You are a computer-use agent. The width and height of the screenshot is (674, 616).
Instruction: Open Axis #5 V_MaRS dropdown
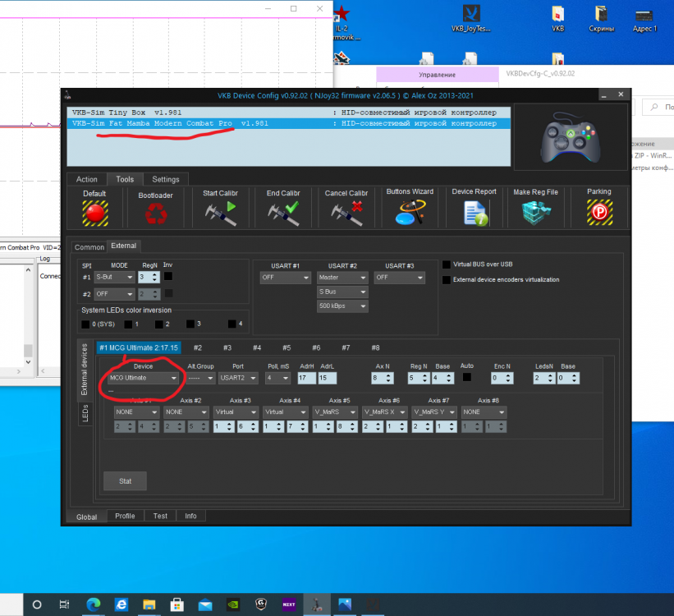click(x=335, y=412)
